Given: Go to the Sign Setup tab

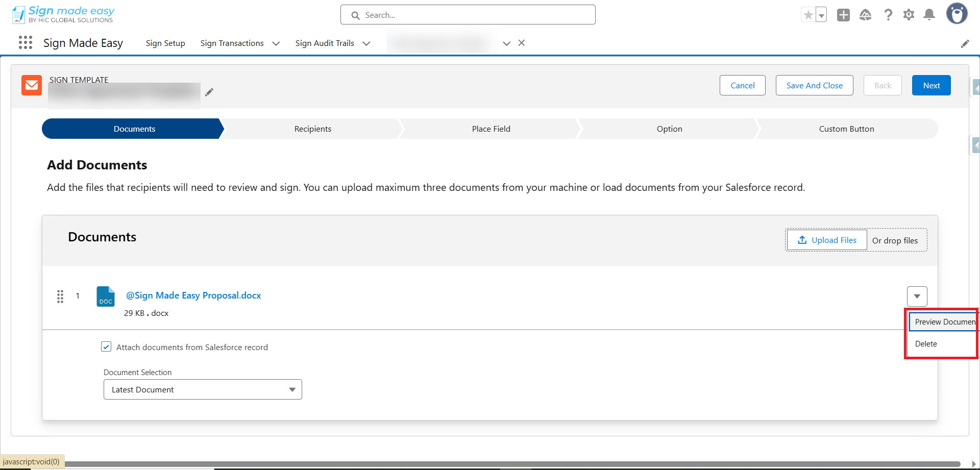Looking at the screenshot, I should click(165, 43).
